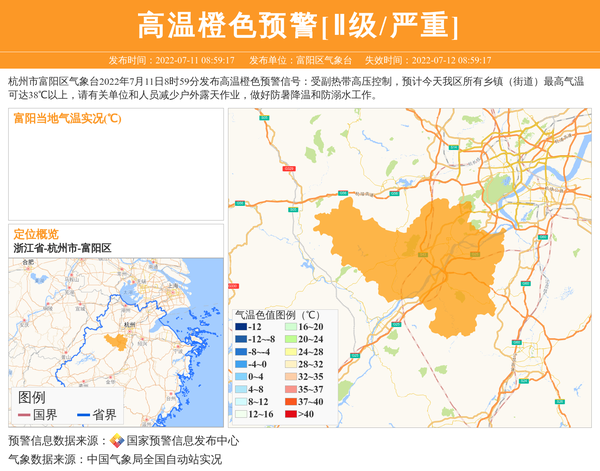
Task: Click the 国家预警信息发布中心 source link
Action: [x=182, y=441]
